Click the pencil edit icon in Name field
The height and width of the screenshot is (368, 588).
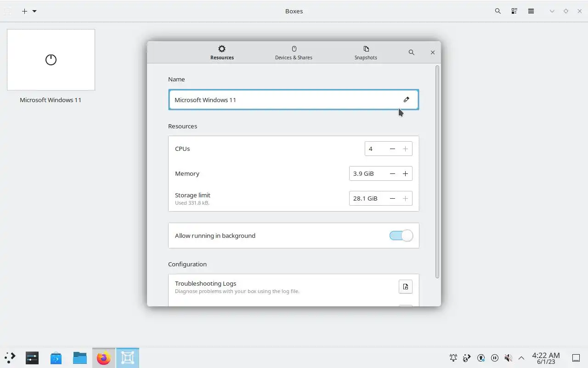406,99
